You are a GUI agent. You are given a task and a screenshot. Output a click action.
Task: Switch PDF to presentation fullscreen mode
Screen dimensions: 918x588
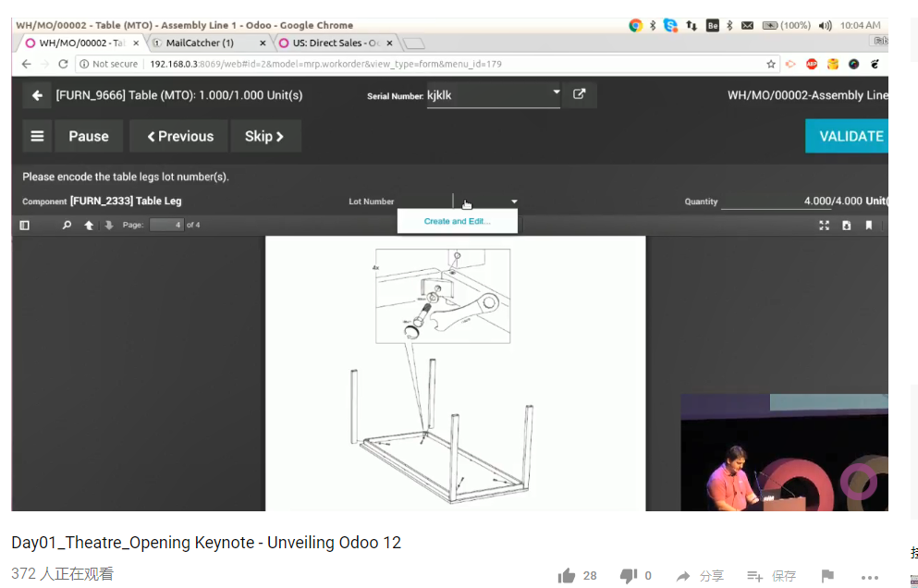(x=825, y=226)
